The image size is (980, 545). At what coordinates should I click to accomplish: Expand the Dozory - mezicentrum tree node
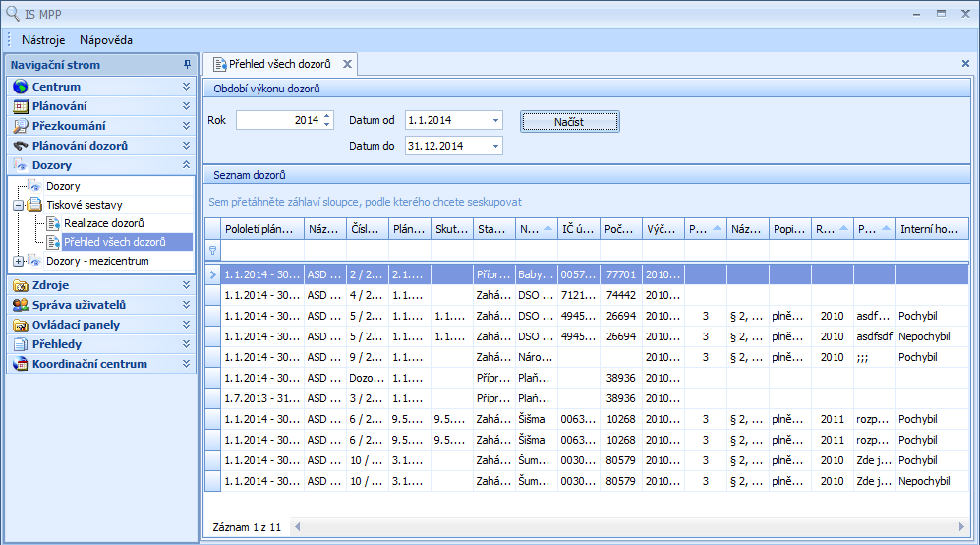[x=18, y=261]
